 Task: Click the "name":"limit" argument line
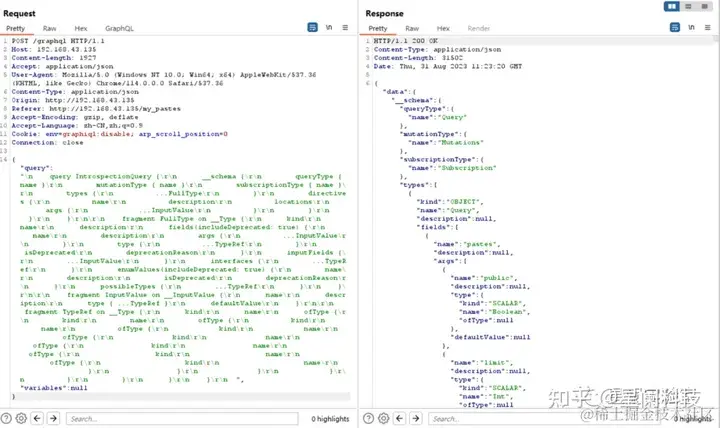[x=482, y=363]
